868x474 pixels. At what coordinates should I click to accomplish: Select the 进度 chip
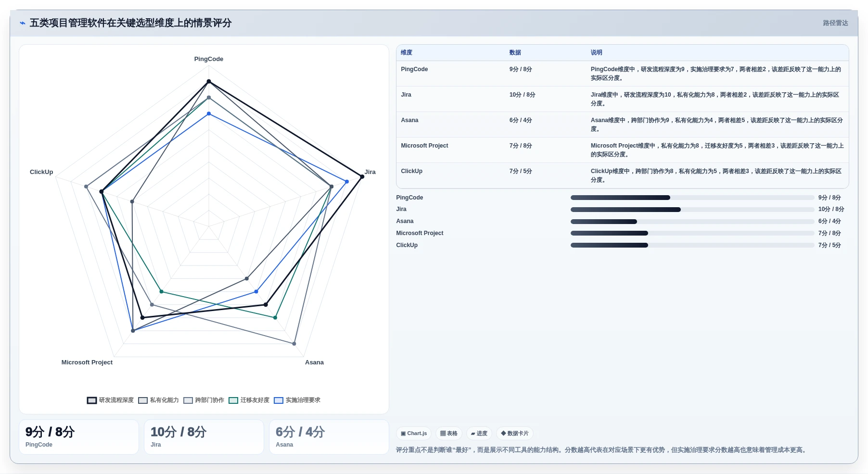[x=479, y=433]
